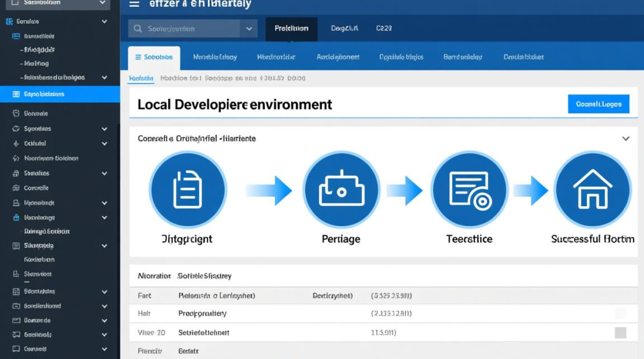Click the underlined breadcrumb link below the tabs
The height and width of the screenshot is (359, 644).
pos(141,79)
